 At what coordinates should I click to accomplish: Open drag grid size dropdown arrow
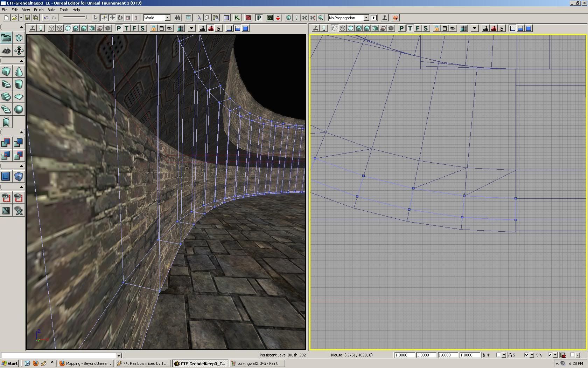click(x=504, y=355)
